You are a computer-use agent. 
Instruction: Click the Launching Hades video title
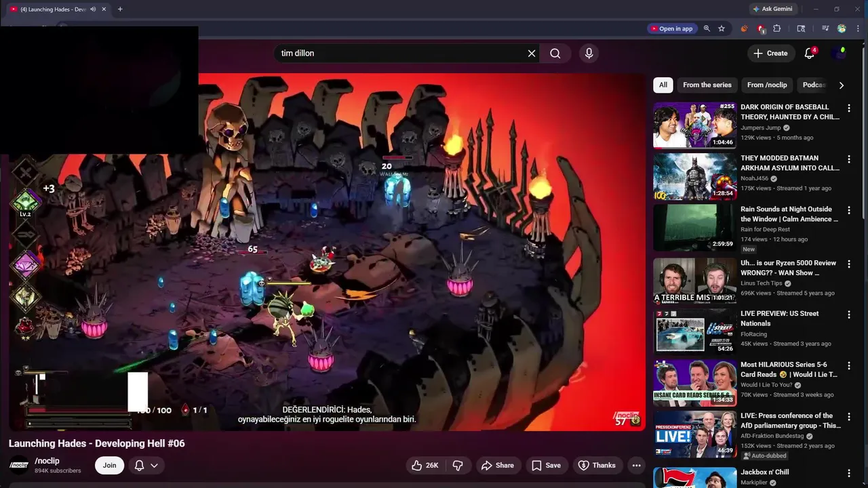96,443
